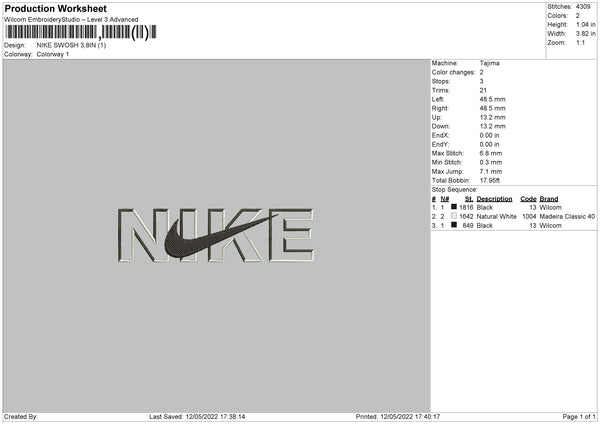Click the Min Stitch value '0.3 mm'

tap(491, 162)
